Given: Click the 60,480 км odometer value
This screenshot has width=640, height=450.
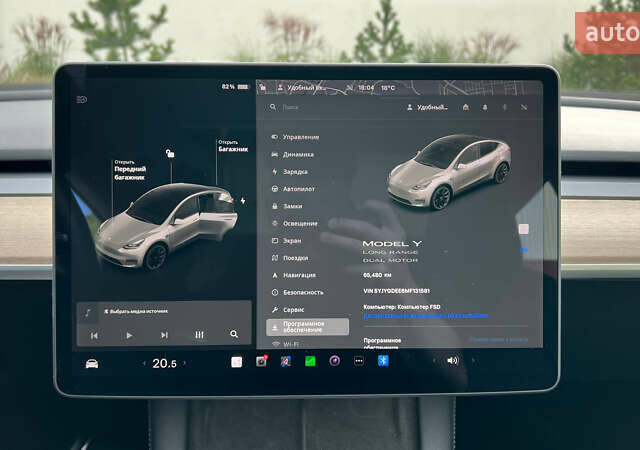Looking at the screenshot, I should [377, 275].
